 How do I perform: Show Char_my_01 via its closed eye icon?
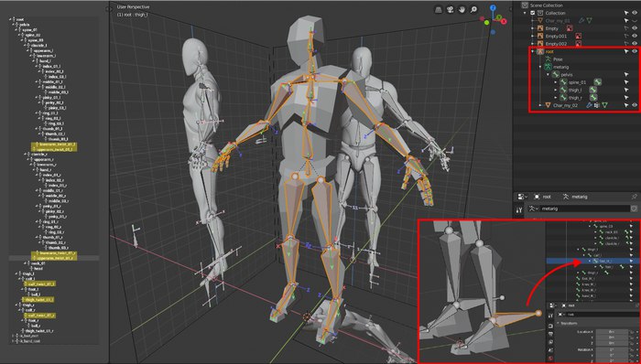pos(635,21)
